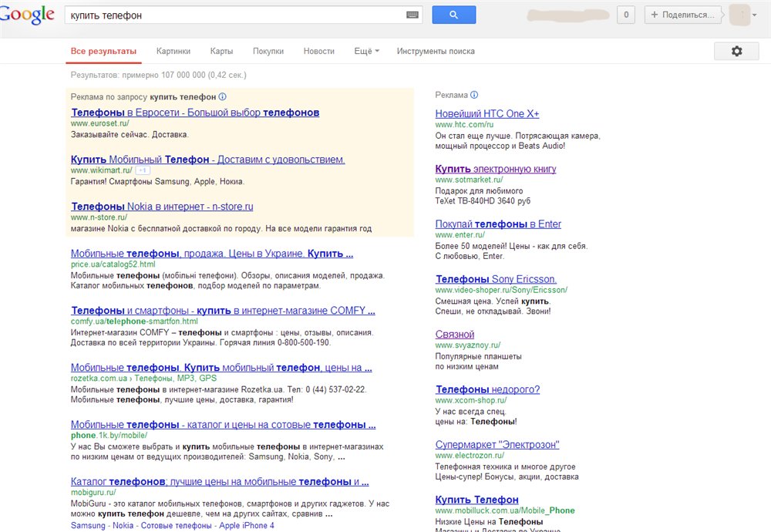Open 'Купить электронную книгу' ad
Screen dimensions: 771x532
point(496,169)
